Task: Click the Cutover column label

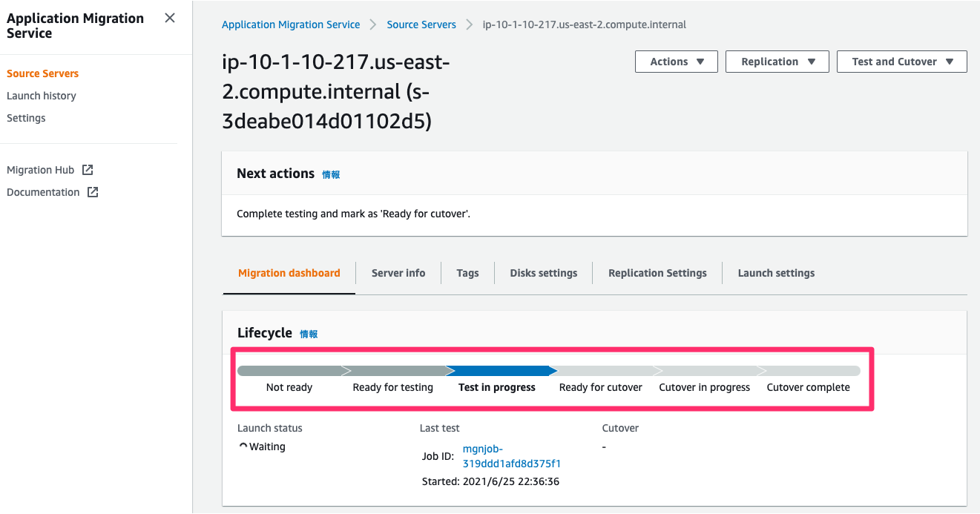Action: coord(620,428)
